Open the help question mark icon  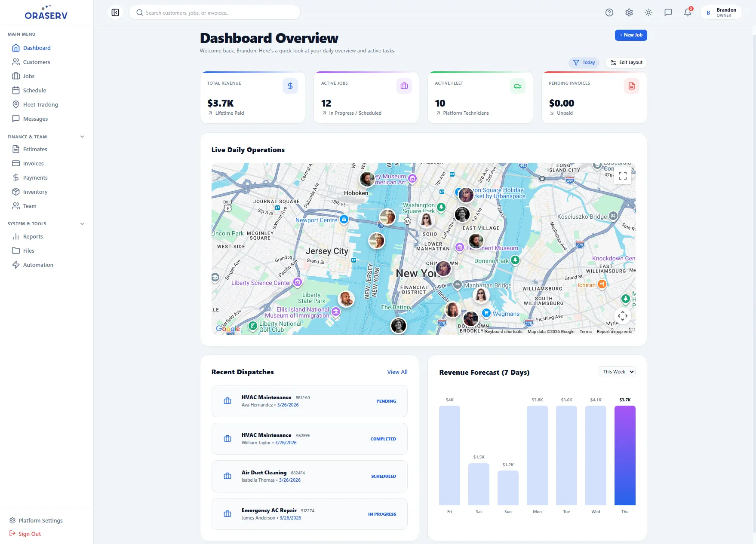(609, 12)
